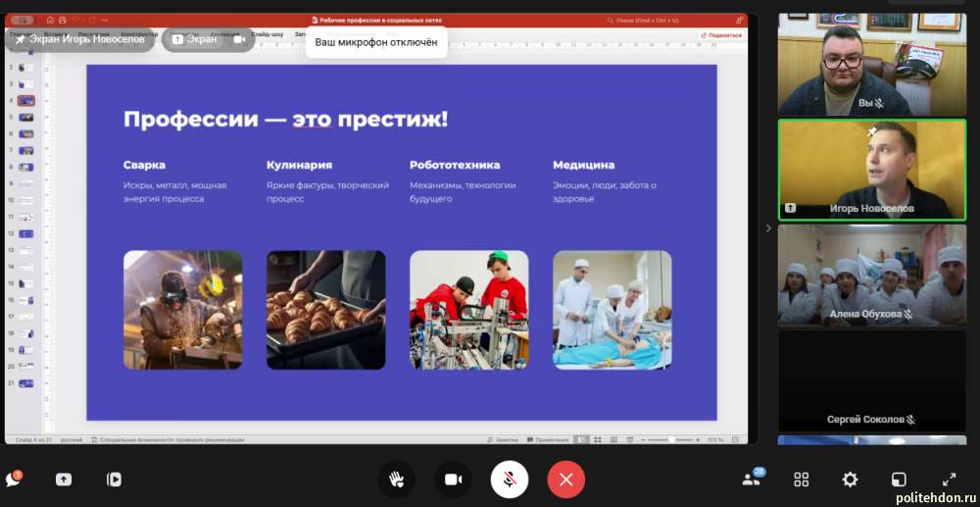Click the Сергей Соколов participant tile
Screen dimensions: 980x507
[870, 380]
